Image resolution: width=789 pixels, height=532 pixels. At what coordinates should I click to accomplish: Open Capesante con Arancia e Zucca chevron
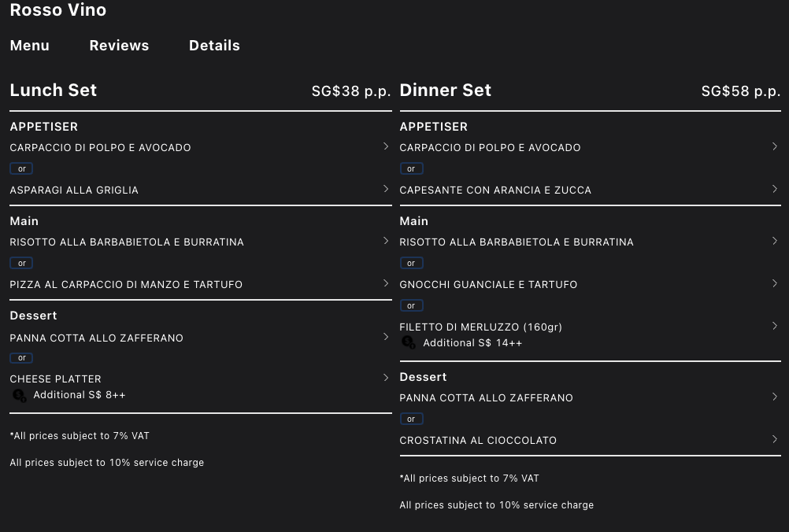[775, 189]
